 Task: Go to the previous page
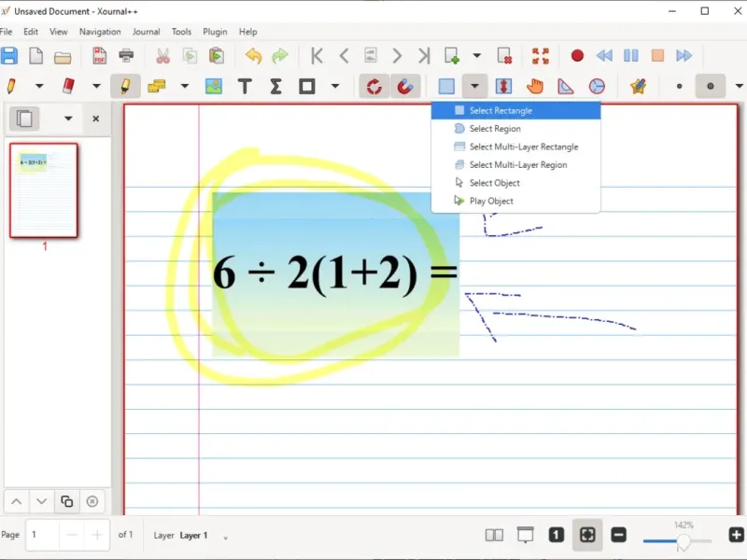[x=344, y=56]
